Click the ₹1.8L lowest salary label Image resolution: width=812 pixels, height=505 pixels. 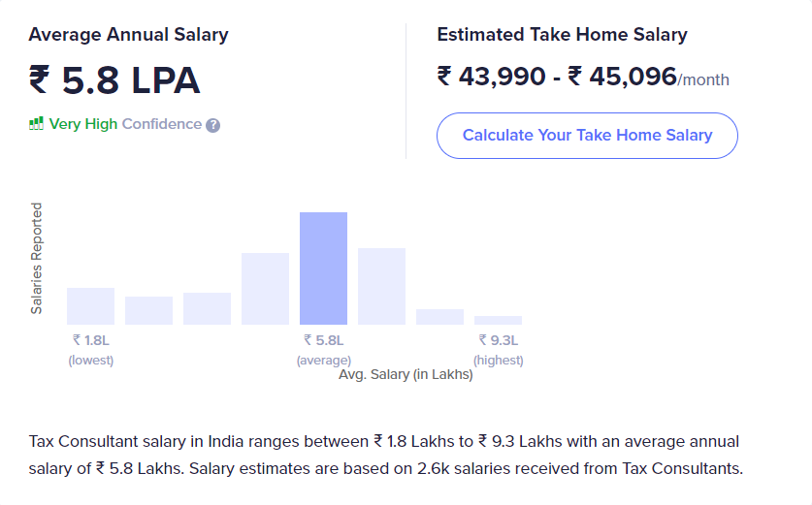coord(90,340)
